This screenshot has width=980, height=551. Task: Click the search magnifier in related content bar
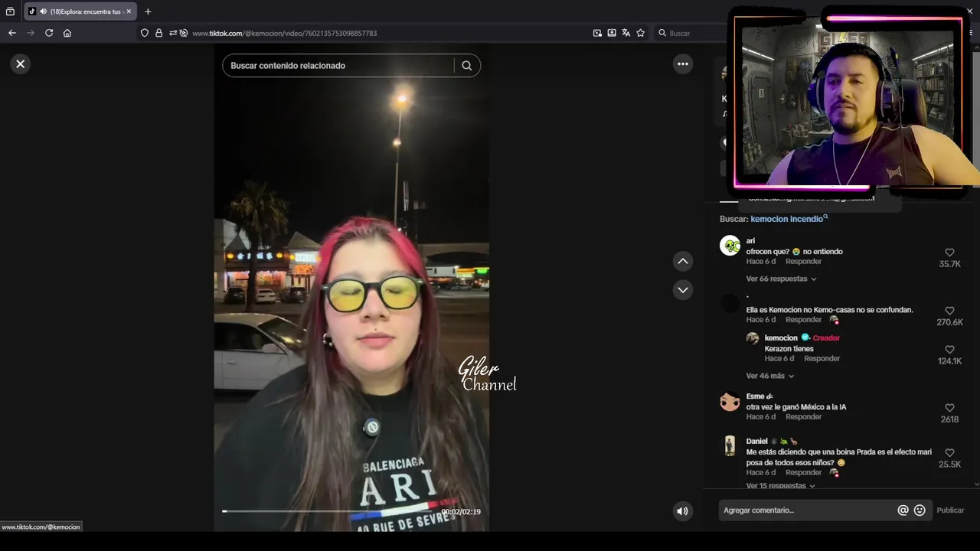tap(466, 66)
